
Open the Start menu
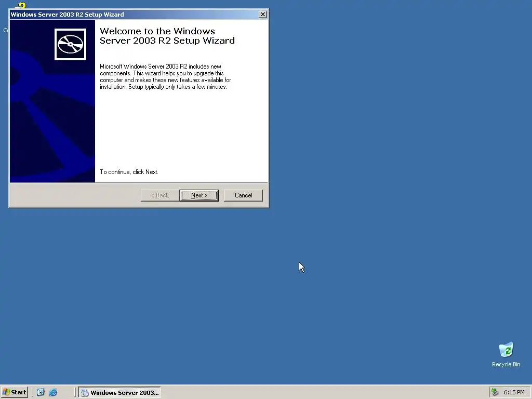pyautogui.click(x=14, y=392)
